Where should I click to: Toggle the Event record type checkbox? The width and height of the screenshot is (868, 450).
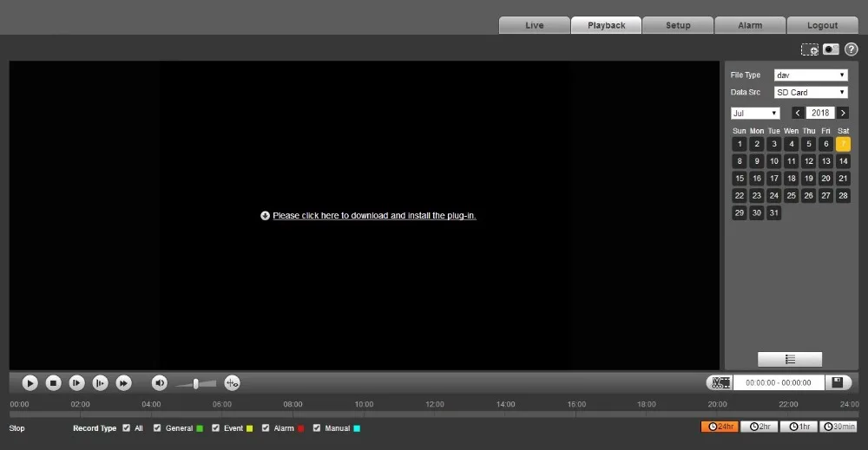[x=216, y=427]
